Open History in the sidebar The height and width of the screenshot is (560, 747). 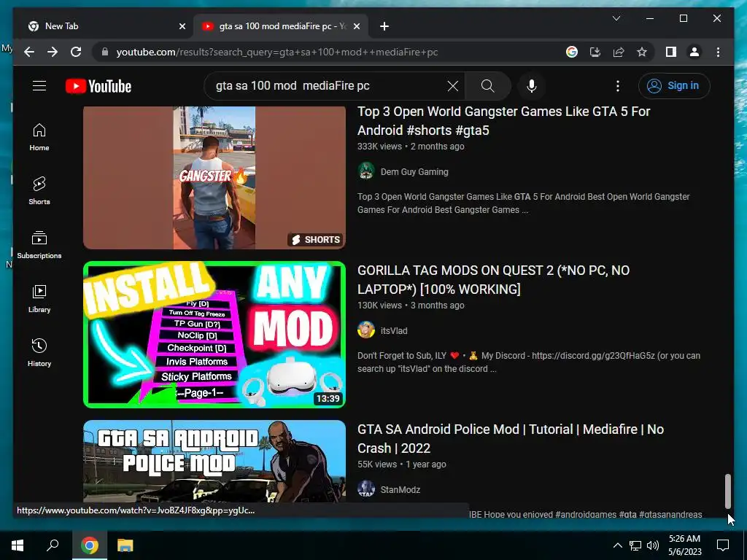(x=39, y=352)
